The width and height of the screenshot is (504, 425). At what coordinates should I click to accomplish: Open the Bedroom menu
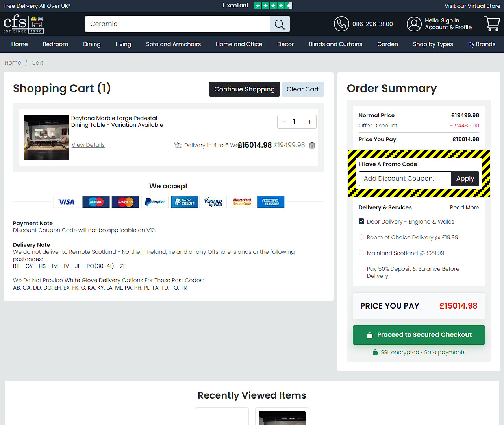(x=56, y=44)
